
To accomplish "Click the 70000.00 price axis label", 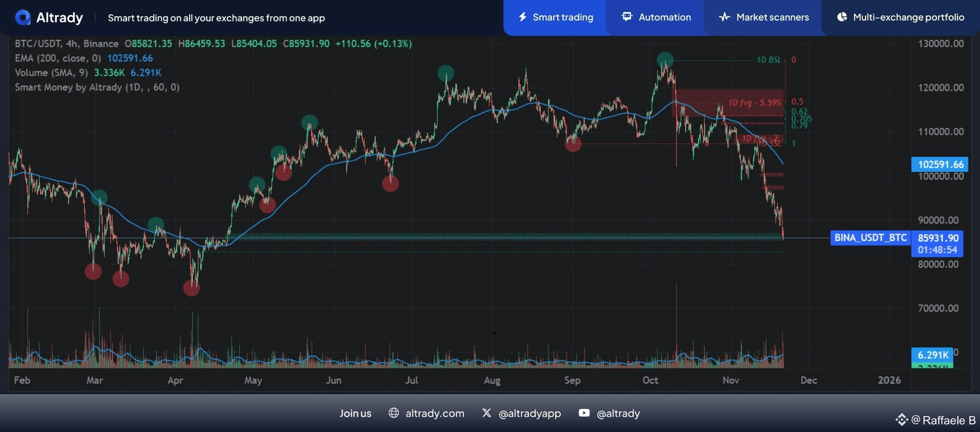I will coord(938,308).
